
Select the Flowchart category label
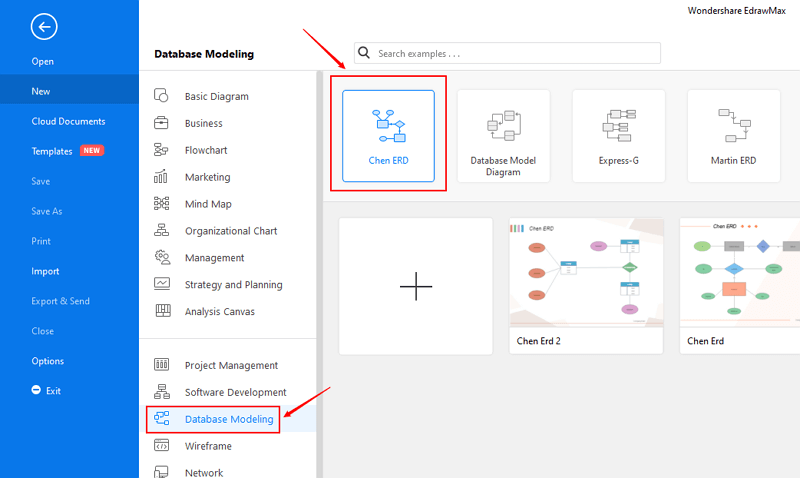[x=206, y=150]
